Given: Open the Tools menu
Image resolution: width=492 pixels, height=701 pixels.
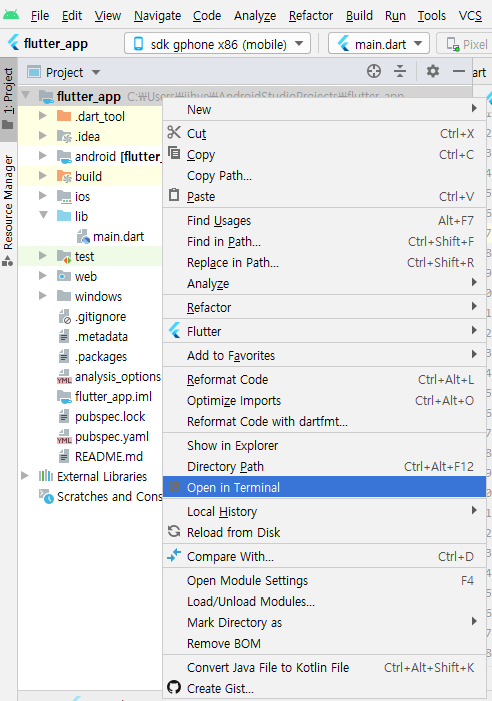Looking at the screenshot, I should 431,16.
